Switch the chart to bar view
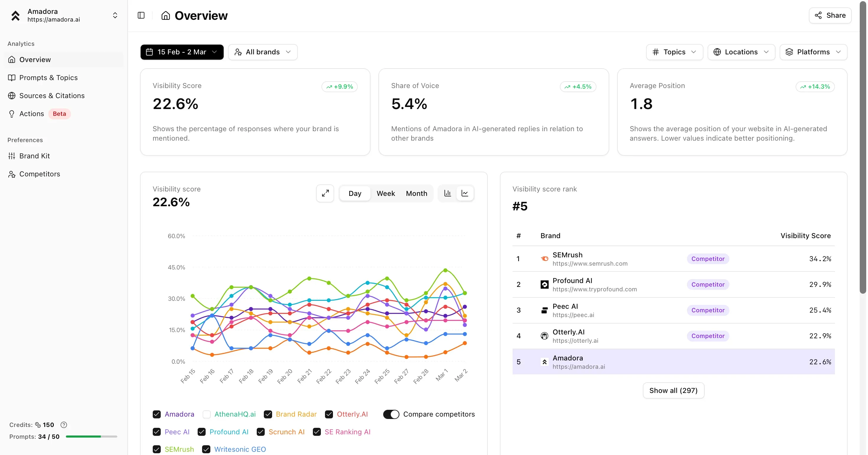The width and height of the screenshot is (868, 455). [448, 194]
